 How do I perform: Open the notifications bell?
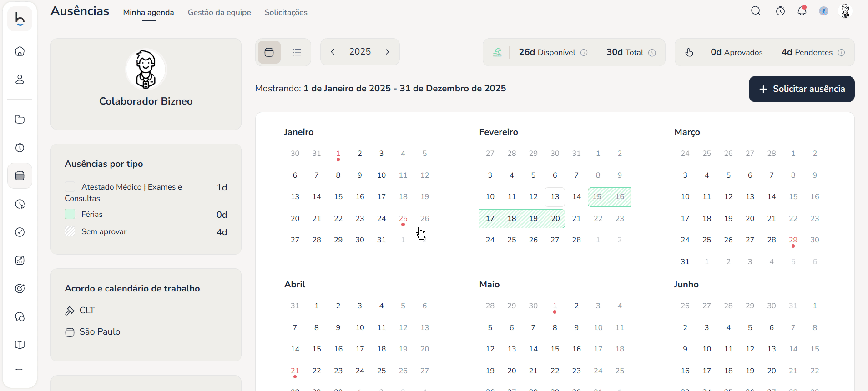tap(802, 11)
